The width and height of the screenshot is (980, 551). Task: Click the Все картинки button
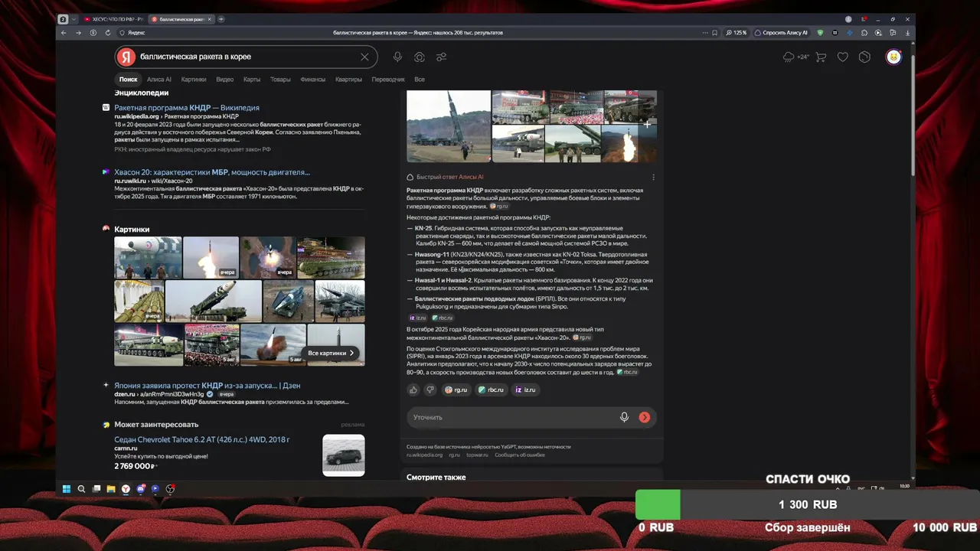pyautogui.click(x=331, y=353)
